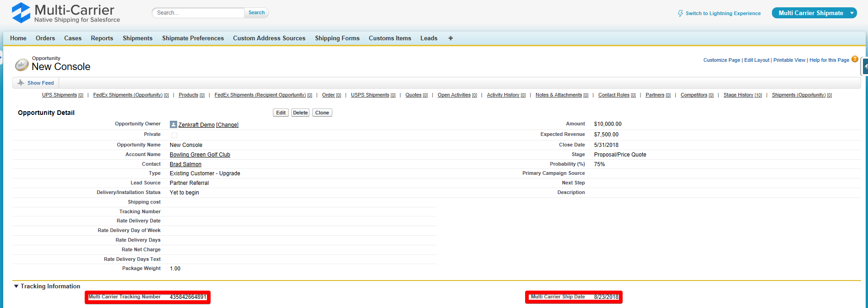The height and width of the screenshot is (308, 868).
Task: Jump to Stage History list
Action: (x=743, y=95)
